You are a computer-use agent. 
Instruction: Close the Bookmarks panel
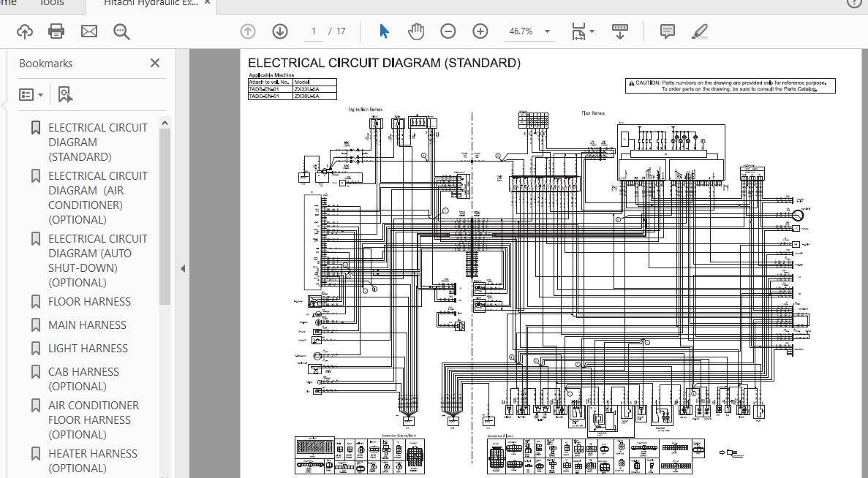(155, 64)
